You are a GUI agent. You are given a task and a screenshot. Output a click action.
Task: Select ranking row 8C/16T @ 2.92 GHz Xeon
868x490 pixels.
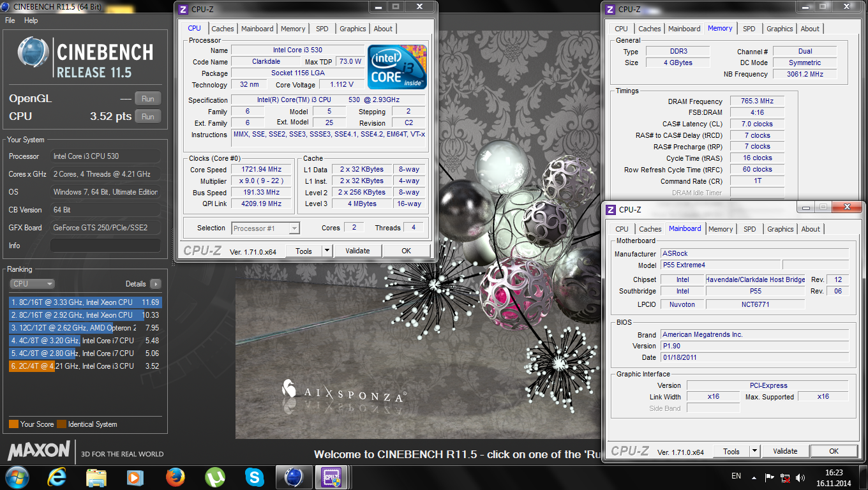click(85, 315)
